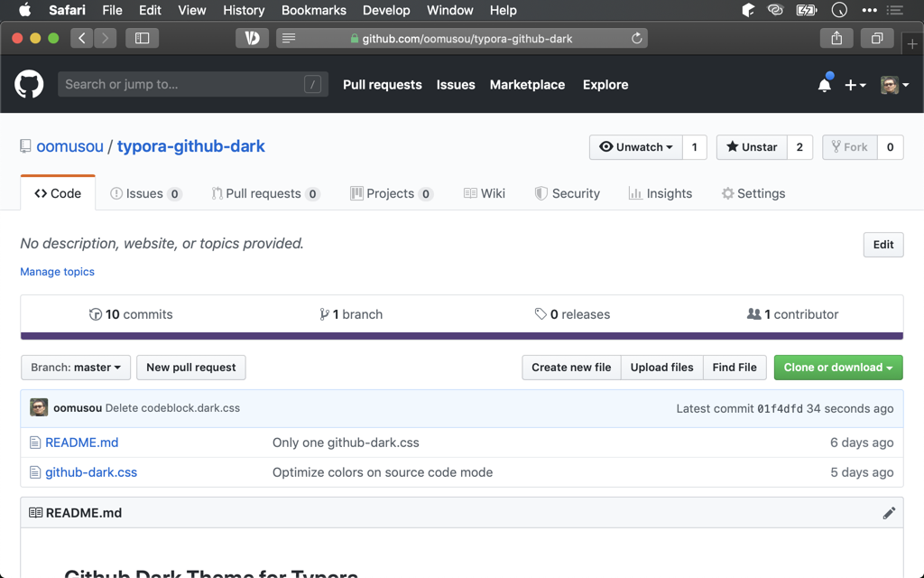924x578 pixels.
Task: Toggle Safari sidebar
Action: [142, 38]
